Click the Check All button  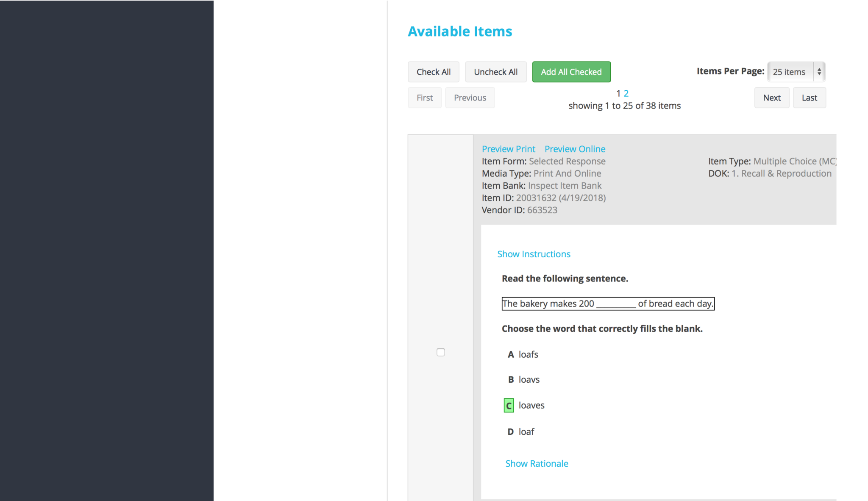pyautogui.click(x=433, y=72)
